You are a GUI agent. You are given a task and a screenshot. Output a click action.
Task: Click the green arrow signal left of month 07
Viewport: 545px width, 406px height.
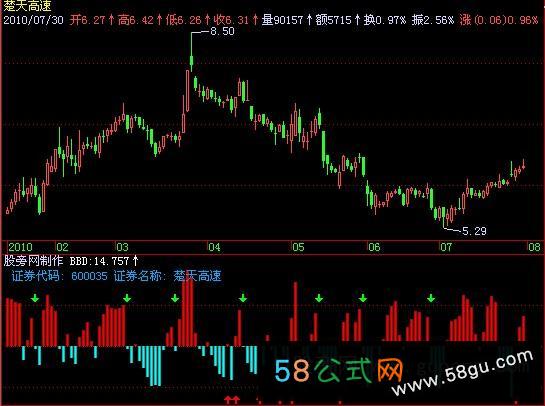(x=431, y=298)
